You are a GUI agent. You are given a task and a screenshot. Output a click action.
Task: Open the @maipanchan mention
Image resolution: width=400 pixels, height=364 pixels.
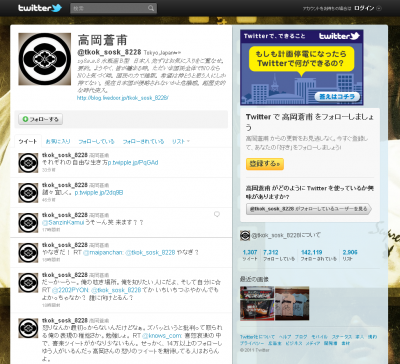click(x=103, y=252)
